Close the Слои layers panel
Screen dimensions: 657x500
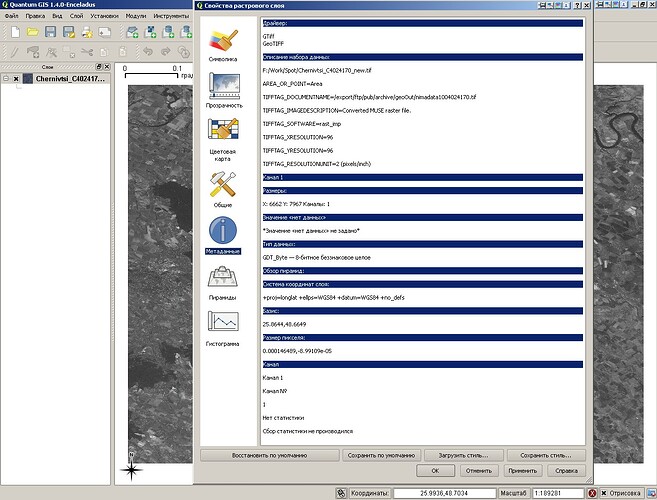[x=107, y=67]
